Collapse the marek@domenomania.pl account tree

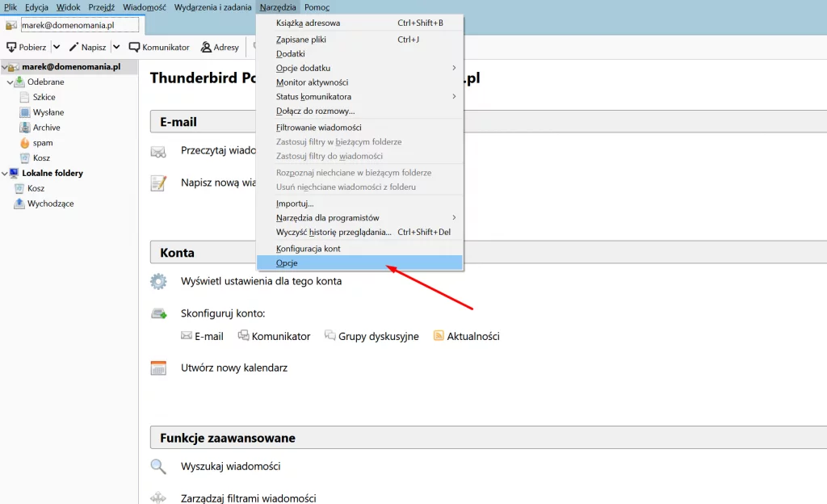tap(4, 67)
